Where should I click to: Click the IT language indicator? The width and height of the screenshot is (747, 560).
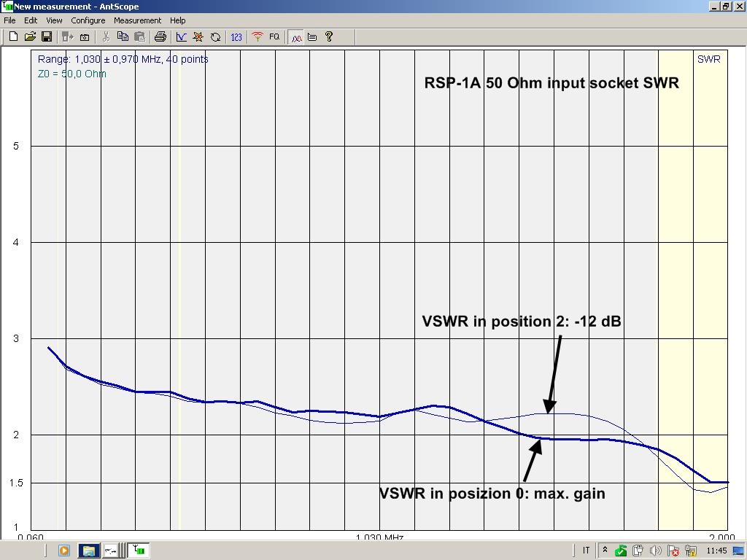[x=586, y=551]
